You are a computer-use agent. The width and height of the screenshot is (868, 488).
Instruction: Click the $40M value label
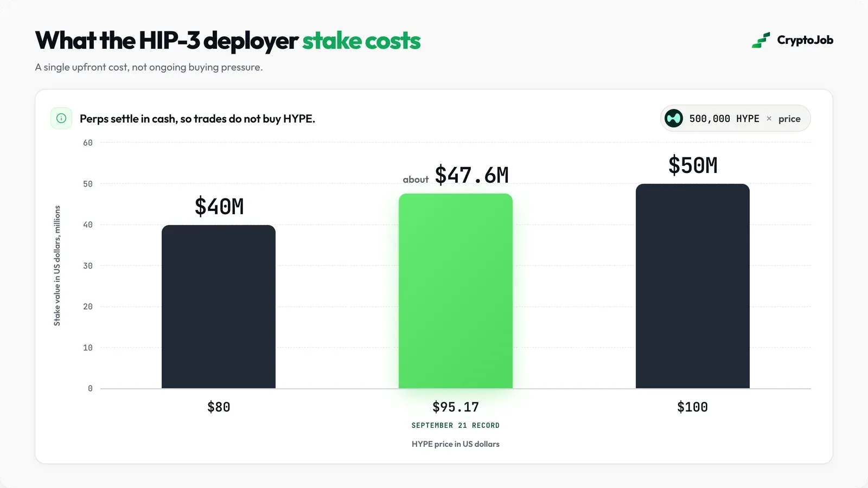(219, 207)
